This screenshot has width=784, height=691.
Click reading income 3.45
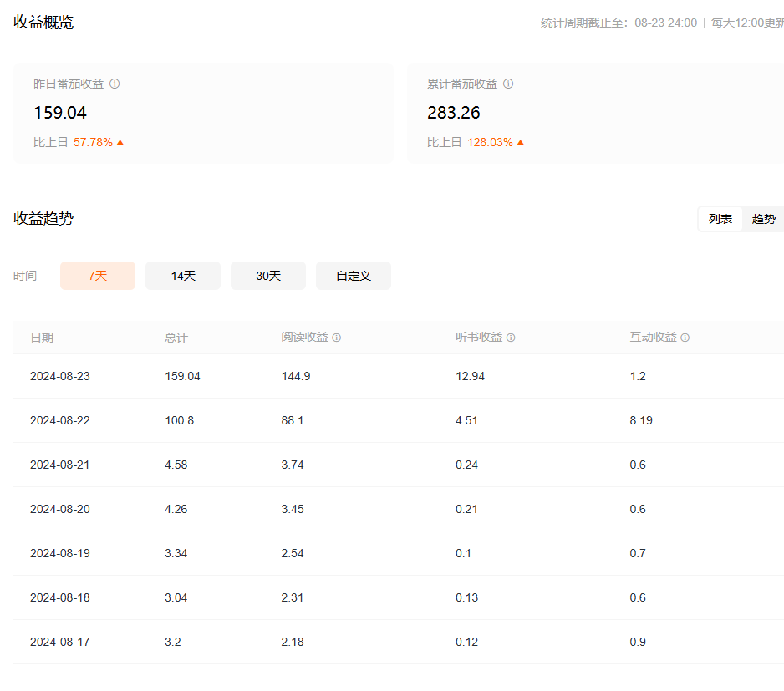pos(293,510)
